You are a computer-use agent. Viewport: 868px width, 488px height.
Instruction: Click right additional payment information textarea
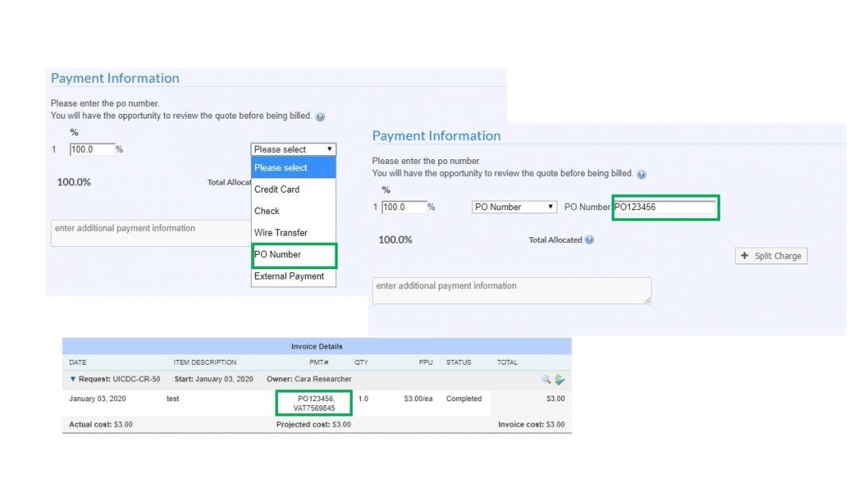(x=511, y=291)
